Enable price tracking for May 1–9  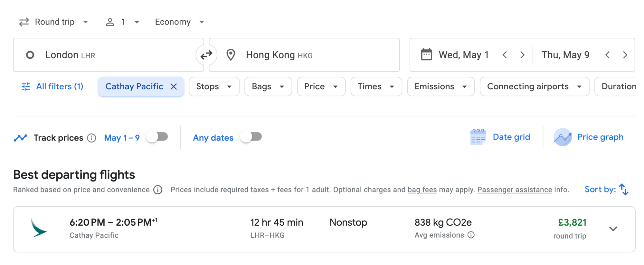(x=157, y=137)
